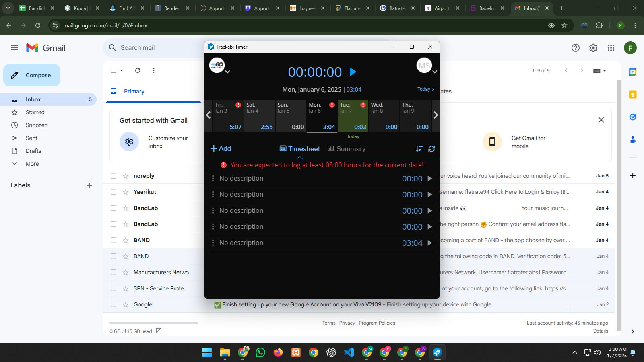Open Gmail support help icon
The width and height of the screenshot is (644, 362).
576,48
